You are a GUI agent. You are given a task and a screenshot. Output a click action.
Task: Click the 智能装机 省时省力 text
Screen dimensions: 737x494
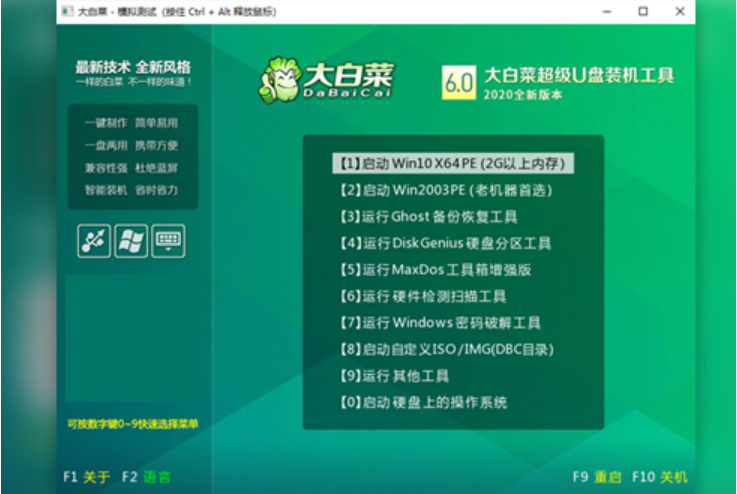[x=131, y=190]
